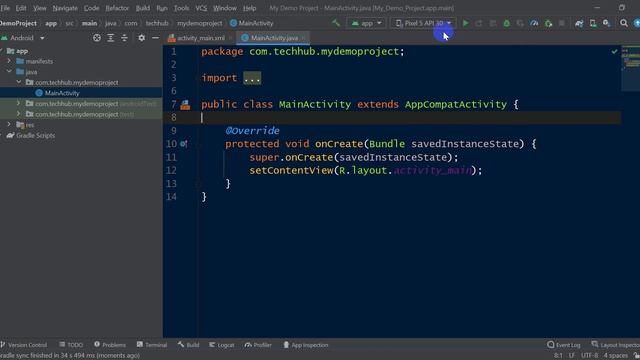Click the Expand All icon in Project panel

point(111,38)
